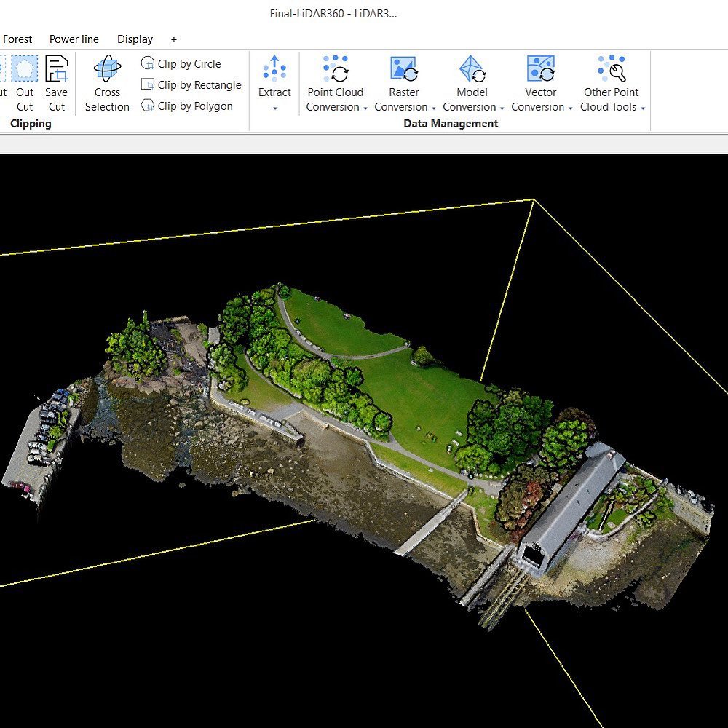
Task: Expand the Raster Conversion dropdown arrow
Action: [x=434, y=108]
